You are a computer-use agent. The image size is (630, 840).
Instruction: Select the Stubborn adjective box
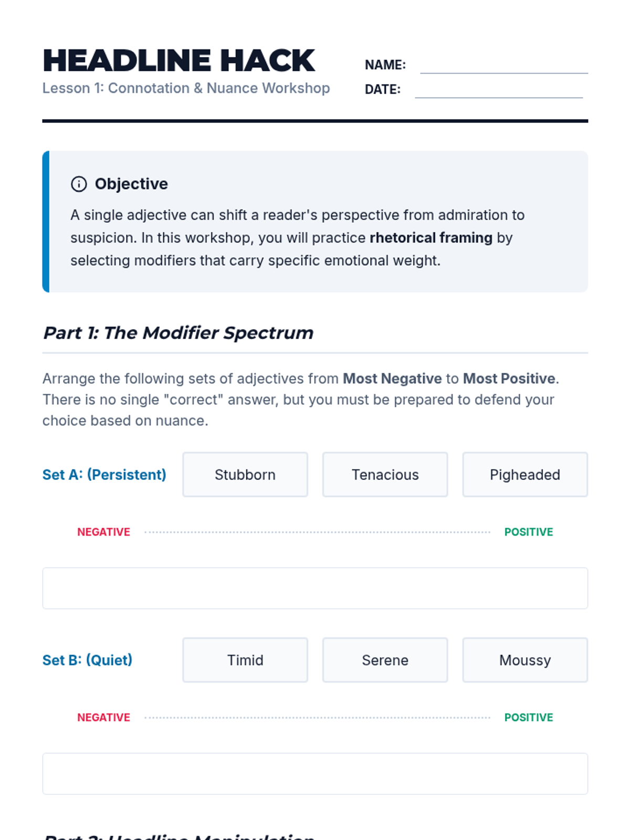[245, 475]
